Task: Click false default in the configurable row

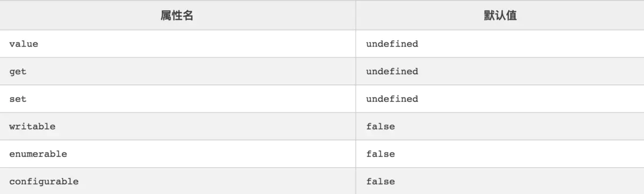Action: click(380, 181)
